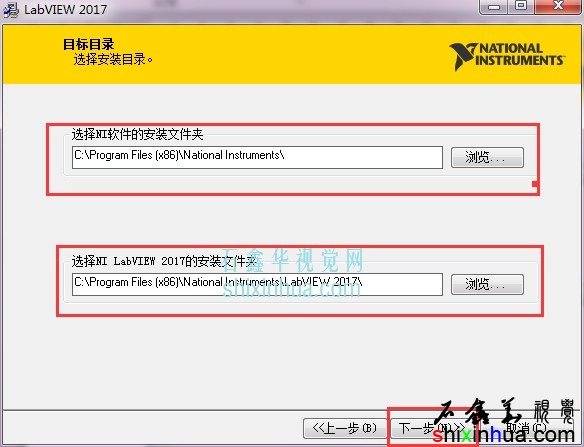Image resolution: width=584 pixels, height=447 pixels.
Task: Click the 选择安装目录 subtitle text
Action: tap(113, 59)
